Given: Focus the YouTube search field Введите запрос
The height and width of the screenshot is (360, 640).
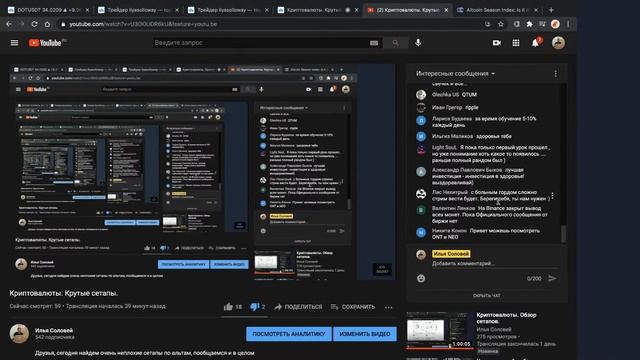Looking at the screenshot, I should click(x=261, y=43).
